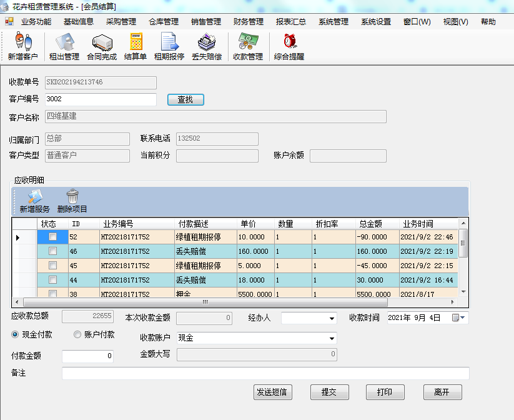Open the 收款时间 date picker dropdown
The height and width of the screenshot is (420, 514).
tap(462, 317)
